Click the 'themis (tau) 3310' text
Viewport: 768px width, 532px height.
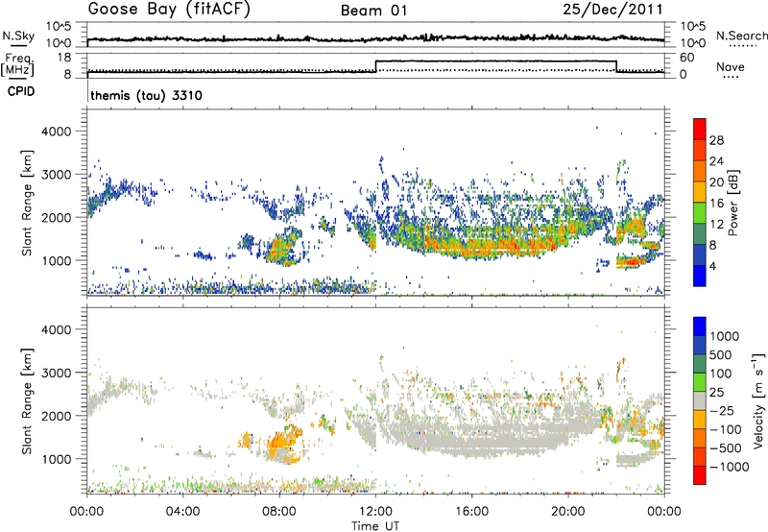[146, 95]
